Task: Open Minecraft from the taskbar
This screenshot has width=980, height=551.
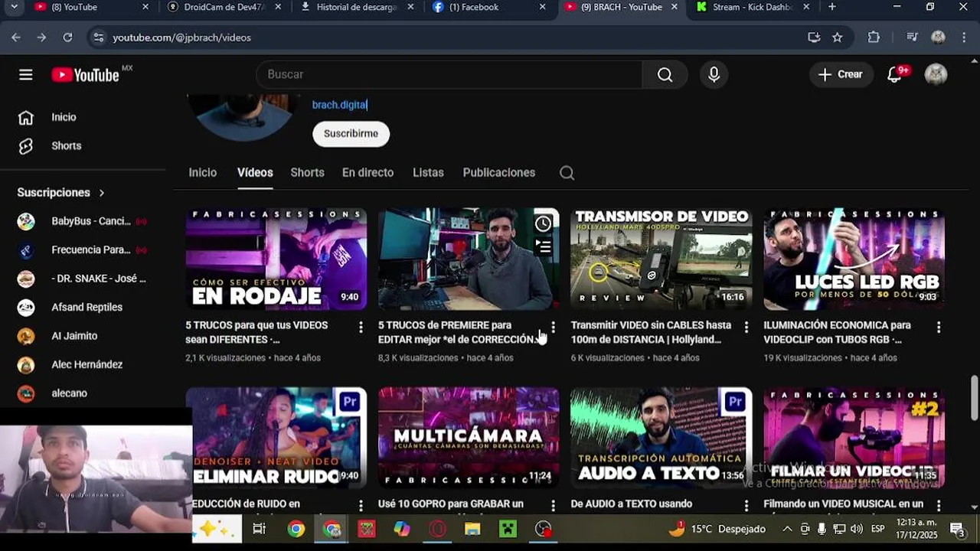Action: click(508, 529)
